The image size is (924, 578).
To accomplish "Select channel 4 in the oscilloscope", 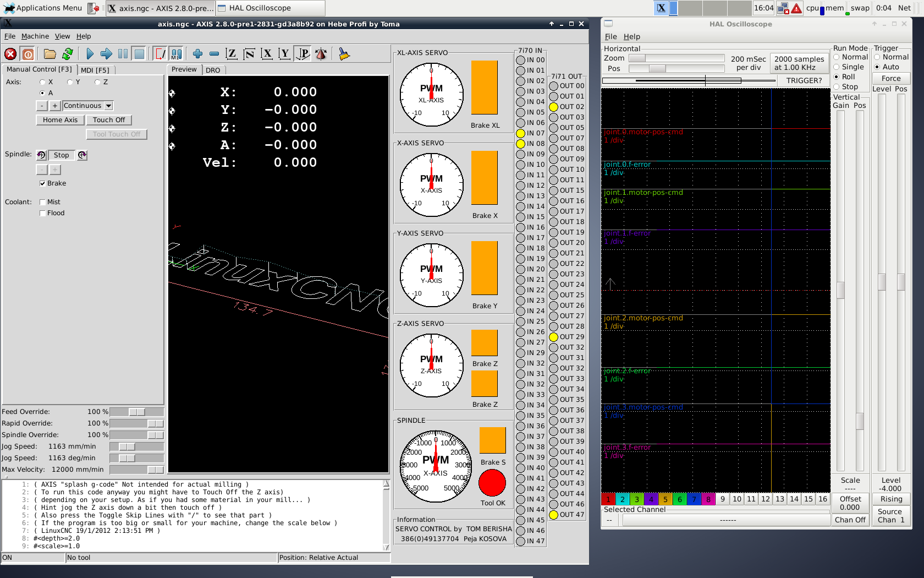I will coord(651,499).
